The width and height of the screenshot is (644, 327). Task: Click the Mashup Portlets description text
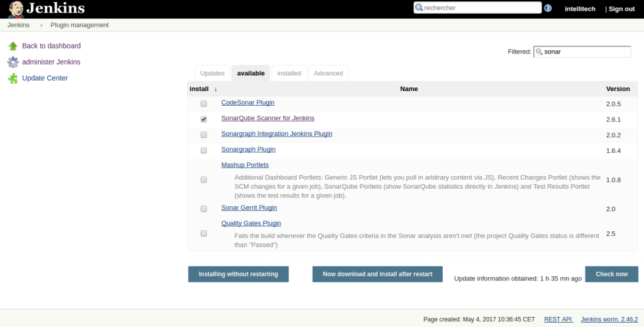418,187
